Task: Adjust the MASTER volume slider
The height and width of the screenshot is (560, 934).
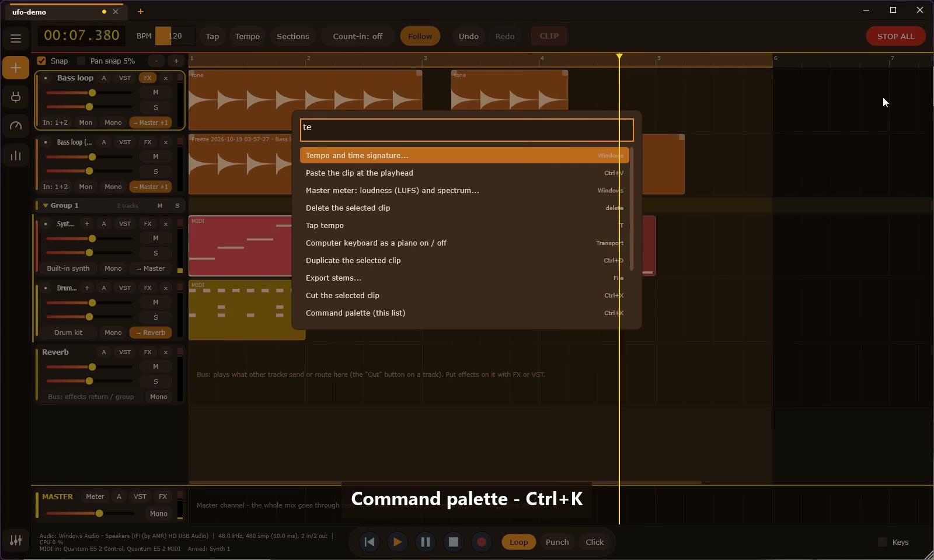Action: click(x=90, y=513)
